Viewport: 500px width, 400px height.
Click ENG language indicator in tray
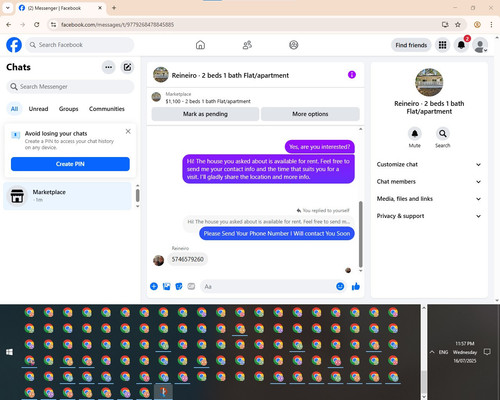(x=443, y=352)
